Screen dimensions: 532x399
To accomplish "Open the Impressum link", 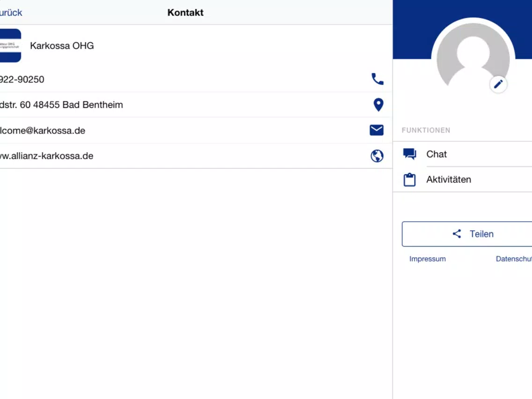I will pyautogui.click(x=428, y=259).
